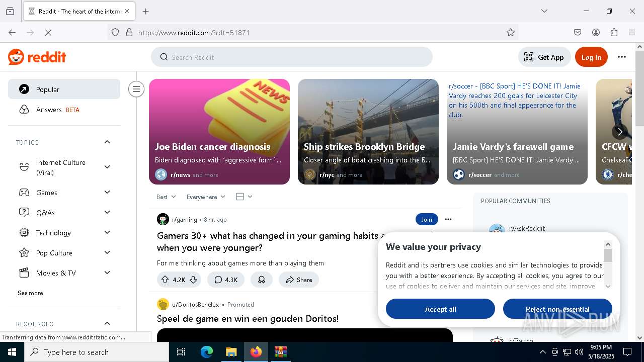
Task: Collapse the sidebar with the hamburger button
Action: coord(136,89)
